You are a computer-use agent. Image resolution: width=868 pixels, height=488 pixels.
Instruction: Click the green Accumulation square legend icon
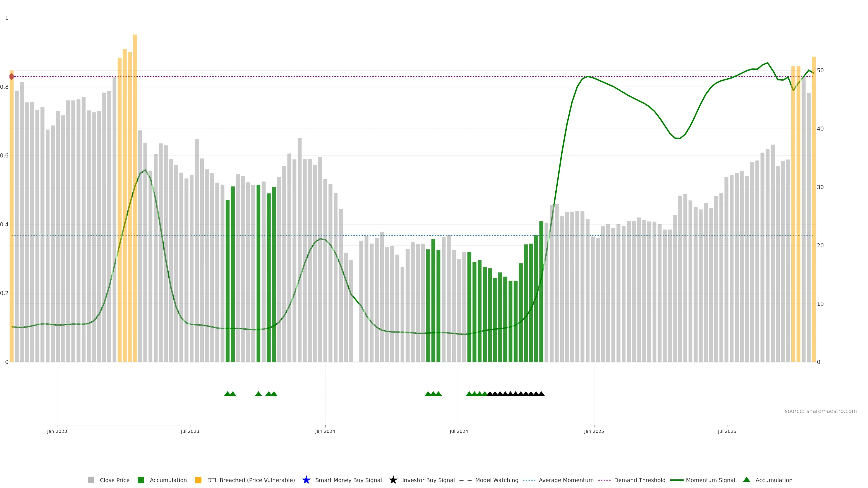click(x=141, y=480)
